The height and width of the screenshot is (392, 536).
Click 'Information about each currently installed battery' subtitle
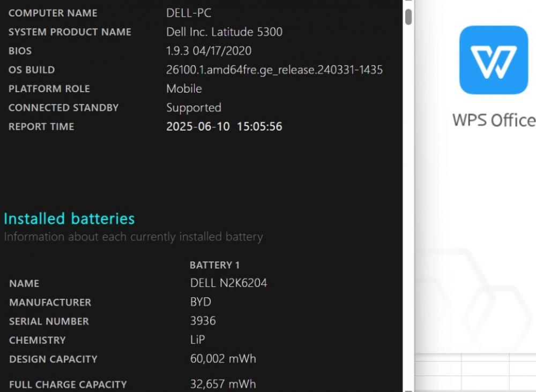(x=133, y=237)
